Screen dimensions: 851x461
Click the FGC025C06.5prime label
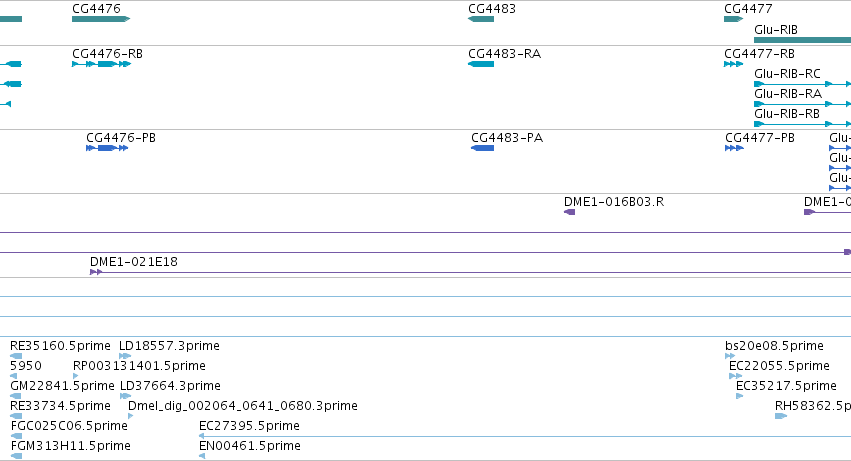pos(69,426)
